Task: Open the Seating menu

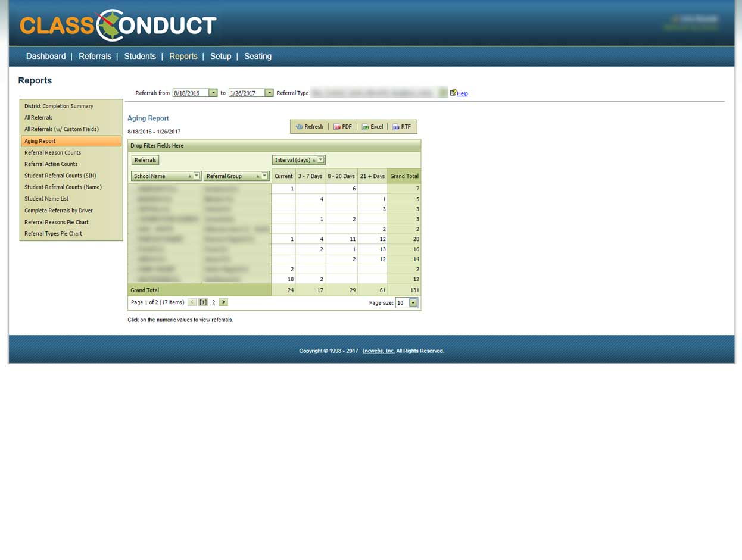Action: click(258, 56)
